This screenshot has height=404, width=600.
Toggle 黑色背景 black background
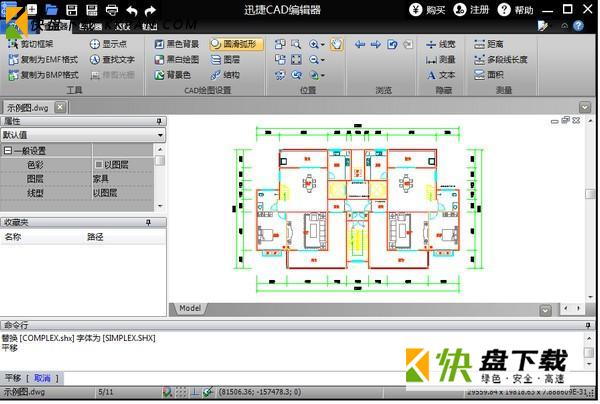click(x=176, y=44)
